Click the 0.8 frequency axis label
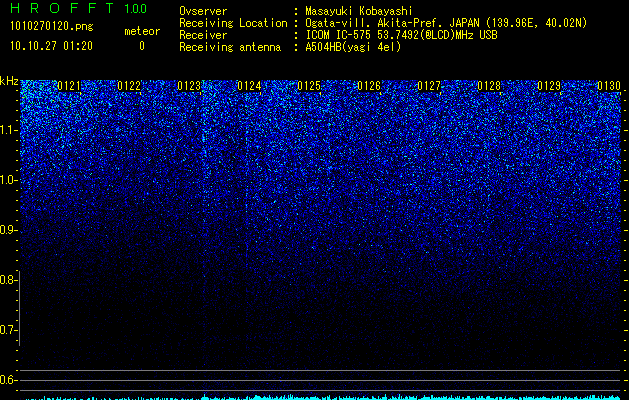 coord(7,280)
